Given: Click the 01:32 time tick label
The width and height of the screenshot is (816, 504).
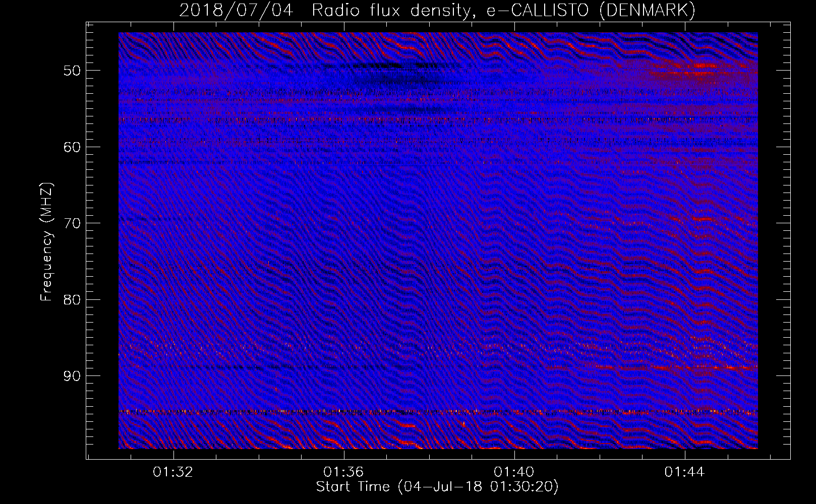Looking at the screenshot, I should 173,472.
